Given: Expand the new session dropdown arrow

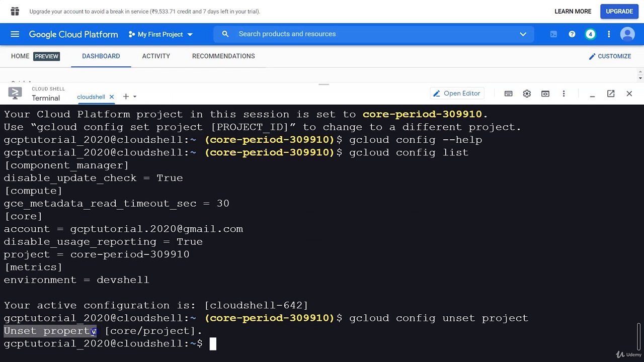Looking at the screenshot, I should coord(135,97).
